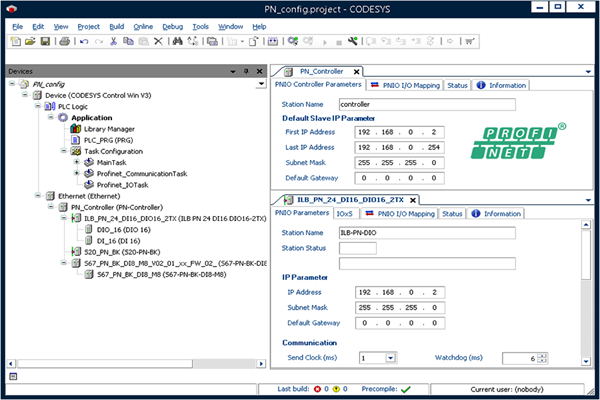The height and width of the screenshot is (400, 600).
Task: Click the Replace toolbar icon
Action: 192,41
